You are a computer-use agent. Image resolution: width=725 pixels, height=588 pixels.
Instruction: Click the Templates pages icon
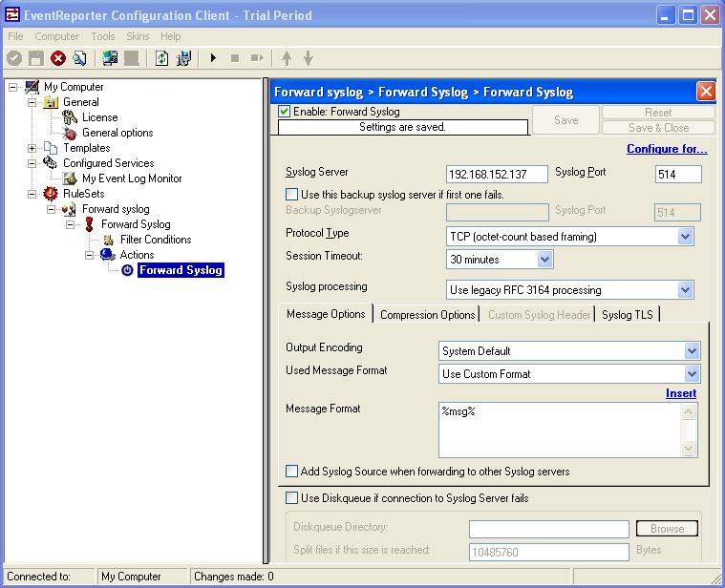[x=51, y=148]
